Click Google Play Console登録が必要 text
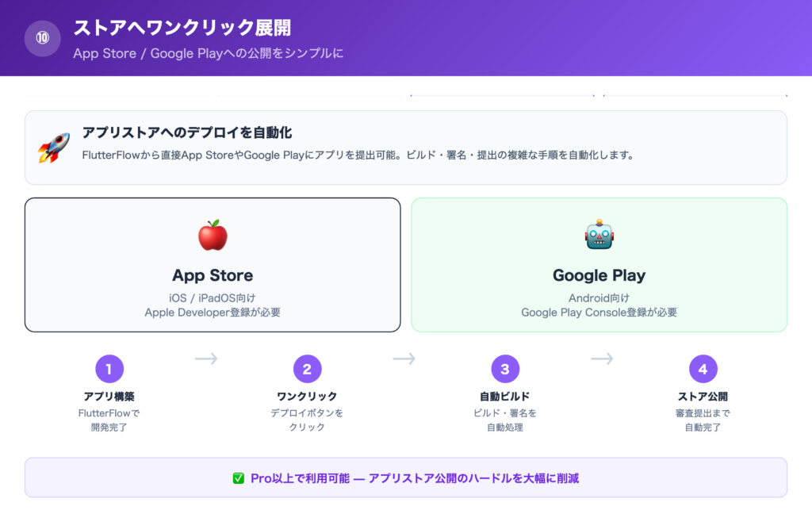The image size is (812, 514). click(599, 313)
